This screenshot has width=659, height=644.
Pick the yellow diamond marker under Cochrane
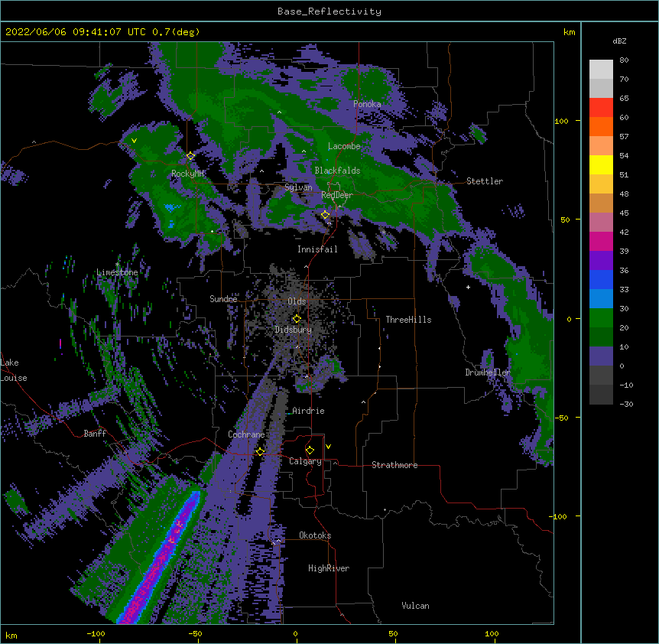[x=260, y=451]
